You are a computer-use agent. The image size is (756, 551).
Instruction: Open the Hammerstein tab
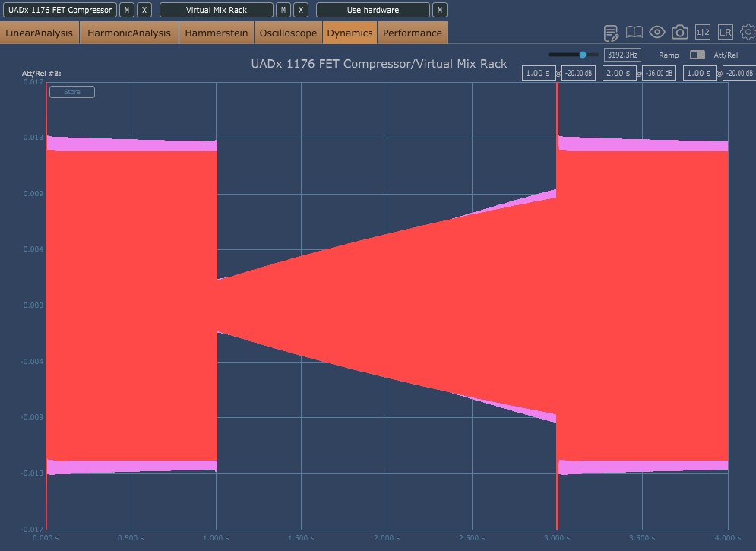click(217, 33)
